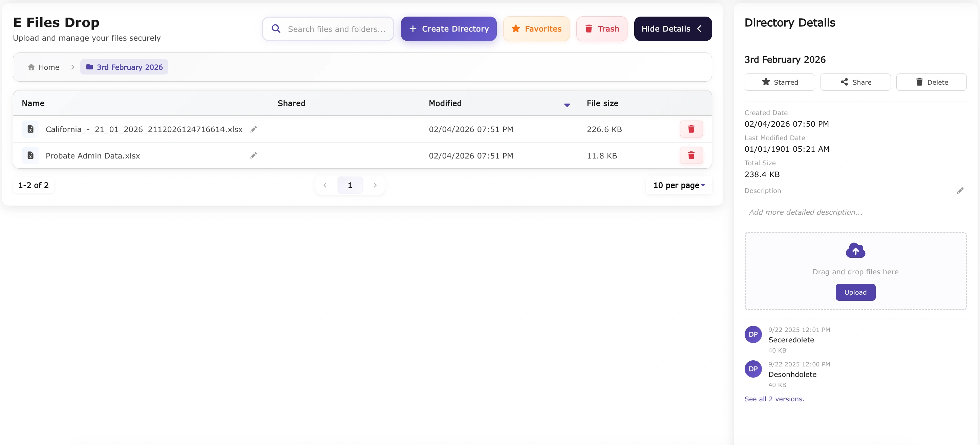This screenshot has height=445, width=980.
Task: Click the upload cloud icon
Action: (855, 250)
